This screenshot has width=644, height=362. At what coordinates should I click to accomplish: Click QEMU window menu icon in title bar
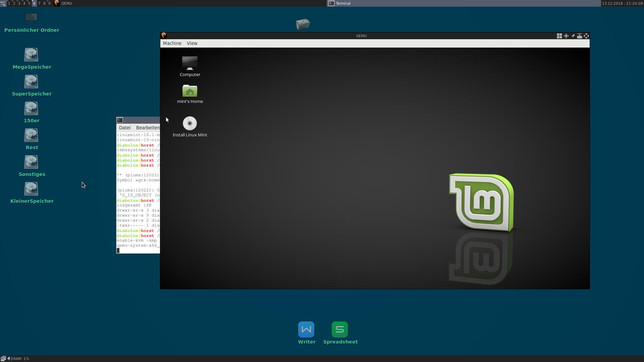pyautogui.click(x=164, y=36)
